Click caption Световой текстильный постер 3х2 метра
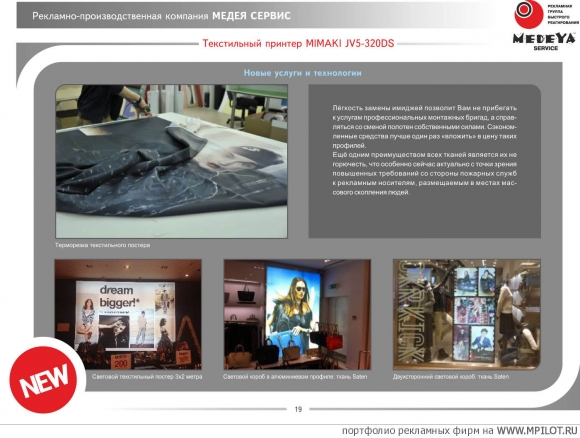The height and width of the screenshot is (438, 580). click(147, 377)
